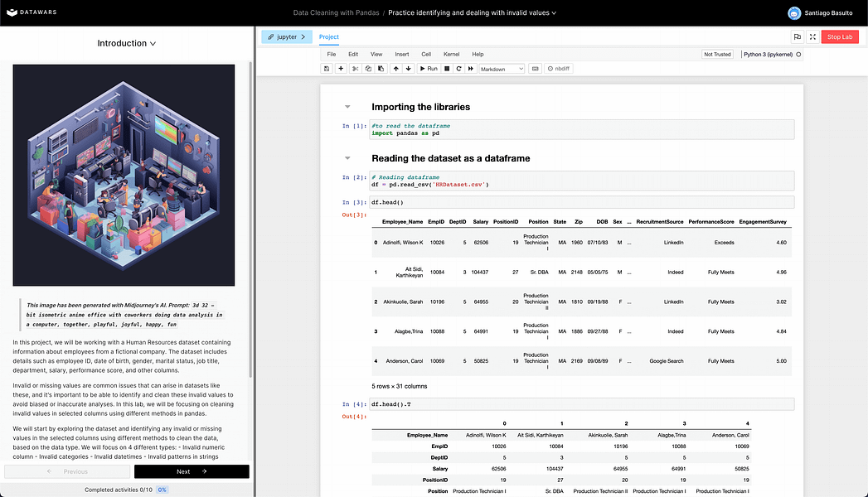Insert a new cell below
This screenshot has height=497, width=868.
click(342, 68)
